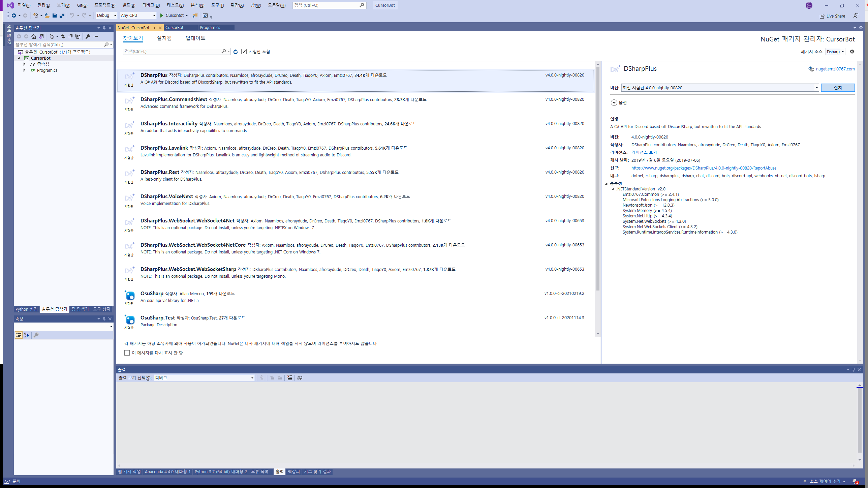This screenshot has width=868, height=488.
Task: Open the version selection dropdown
Action: tap(816, 88)
